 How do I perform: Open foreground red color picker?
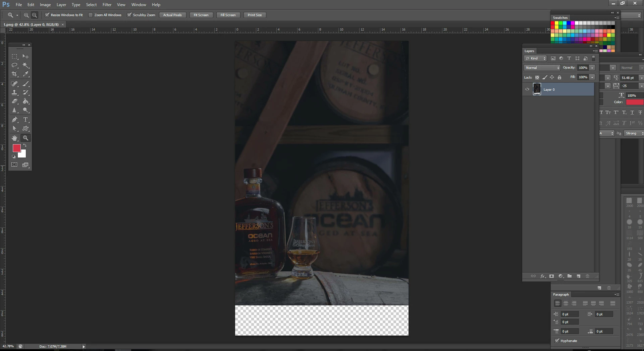point(16,148)
